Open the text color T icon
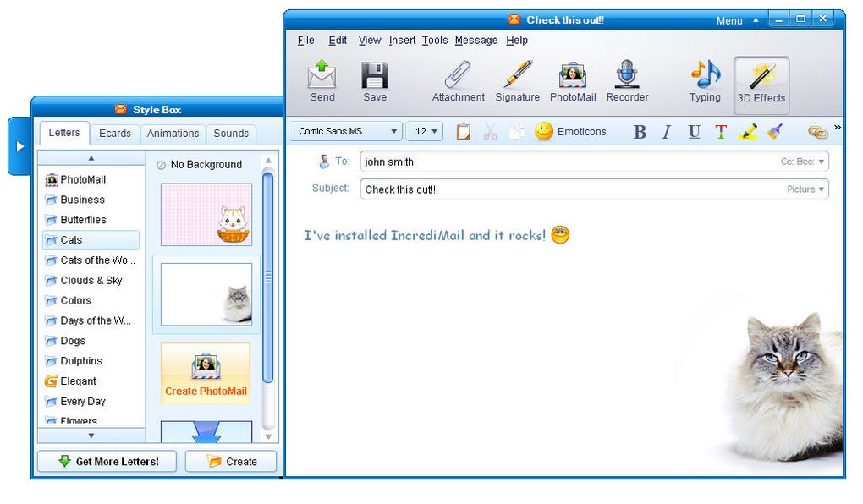The width and height of the screenshot is (863, 504). [721, 132]
